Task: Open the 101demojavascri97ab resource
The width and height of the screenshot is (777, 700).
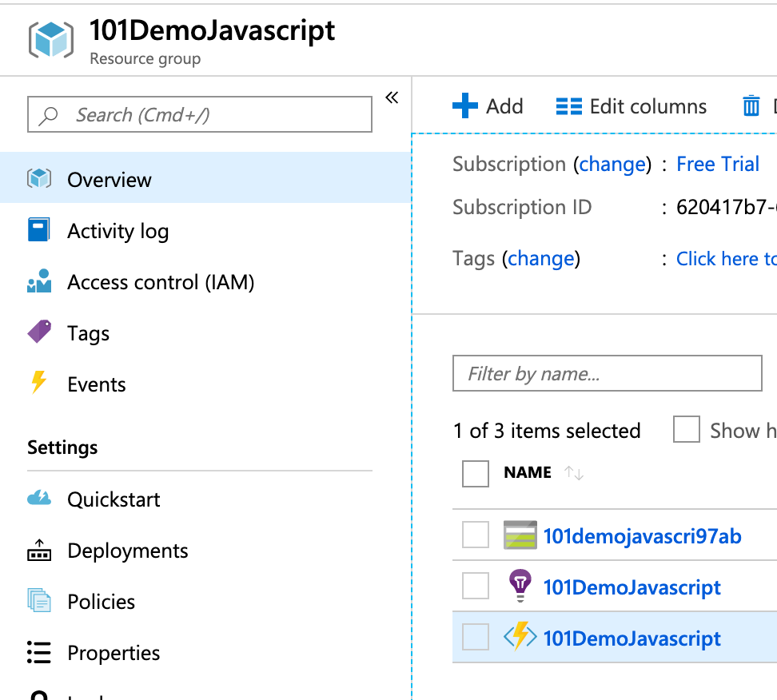Action: [642, 536]
